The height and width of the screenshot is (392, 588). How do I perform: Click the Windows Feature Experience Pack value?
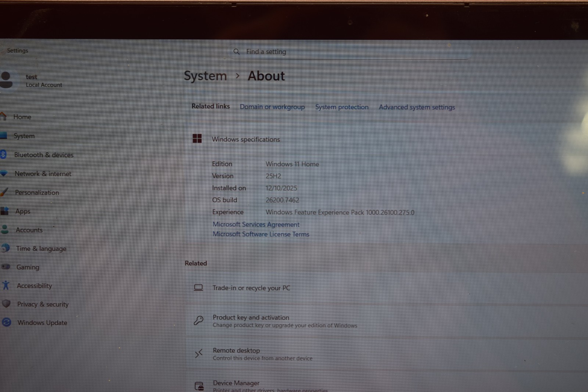tap(340, 212)
